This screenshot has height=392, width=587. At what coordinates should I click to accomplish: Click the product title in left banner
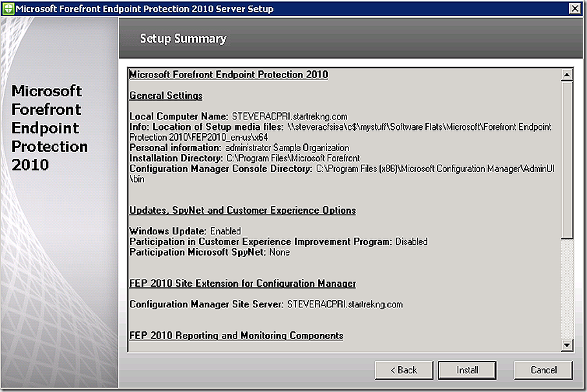tap(49, 127)
